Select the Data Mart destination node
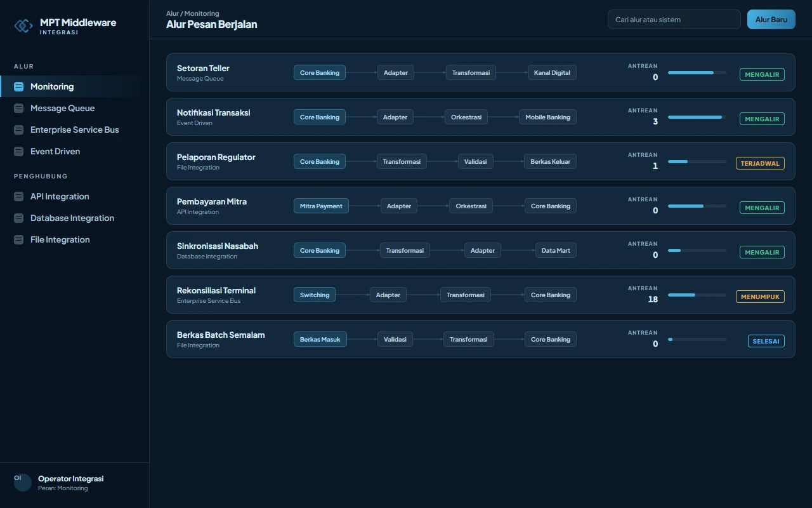 point(556,250)
